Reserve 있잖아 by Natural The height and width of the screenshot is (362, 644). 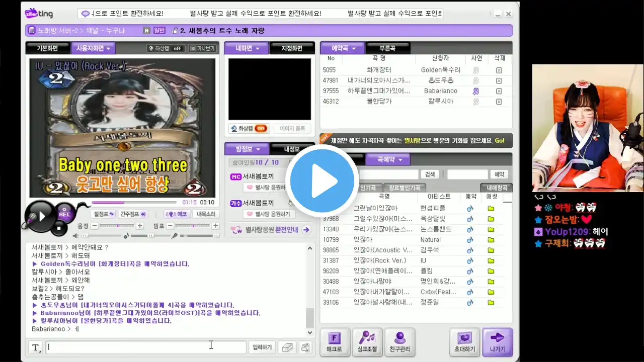pyautogui.click(x=470, y=240)
